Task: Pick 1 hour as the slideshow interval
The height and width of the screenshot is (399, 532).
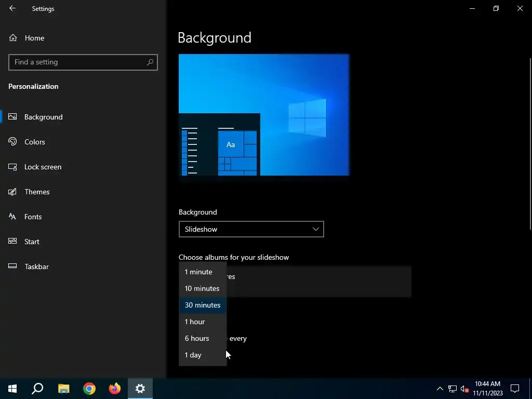Action: pyautogui.click(x=203, y=322)
